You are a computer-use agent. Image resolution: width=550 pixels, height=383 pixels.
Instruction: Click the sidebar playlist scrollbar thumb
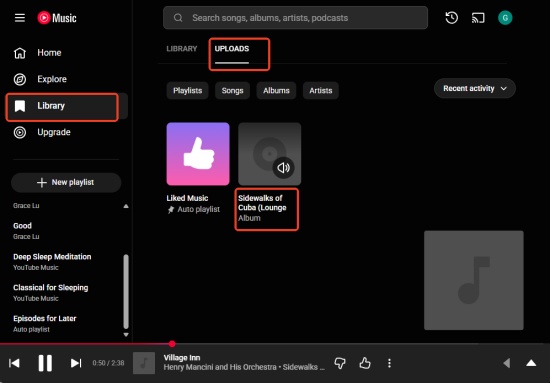(x=126, y=291)
